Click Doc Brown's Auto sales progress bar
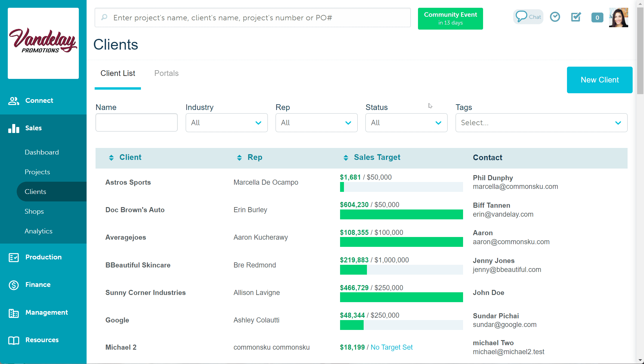This screenshot has width=644, height=364. [x=401, y=214]
